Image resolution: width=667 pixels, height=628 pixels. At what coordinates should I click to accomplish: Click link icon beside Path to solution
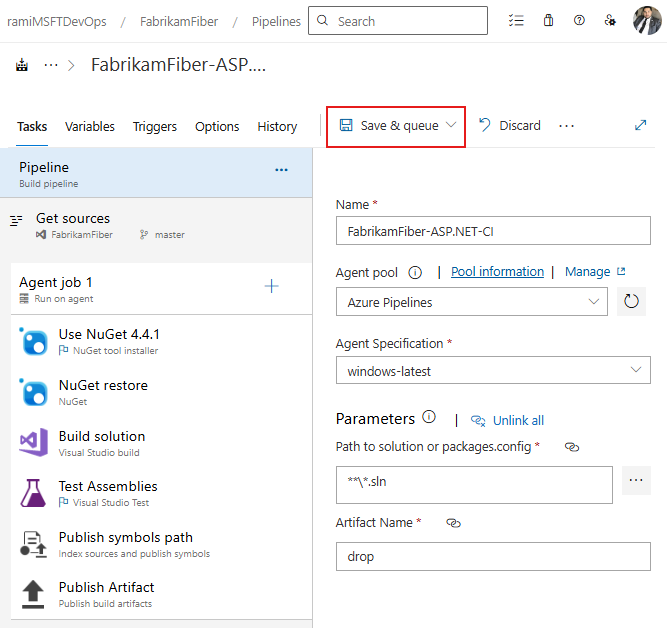572,447
